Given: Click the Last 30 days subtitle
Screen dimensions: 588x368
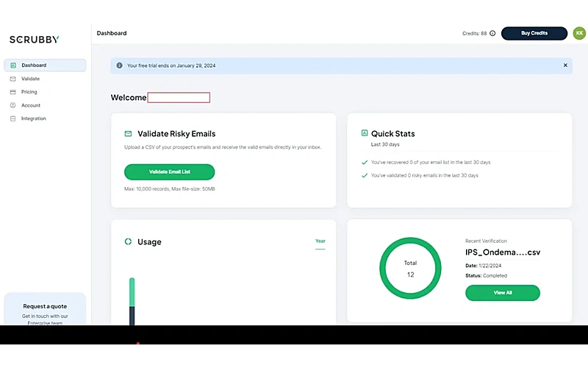Looking at the screenshot, I should (x=385, y=144).
